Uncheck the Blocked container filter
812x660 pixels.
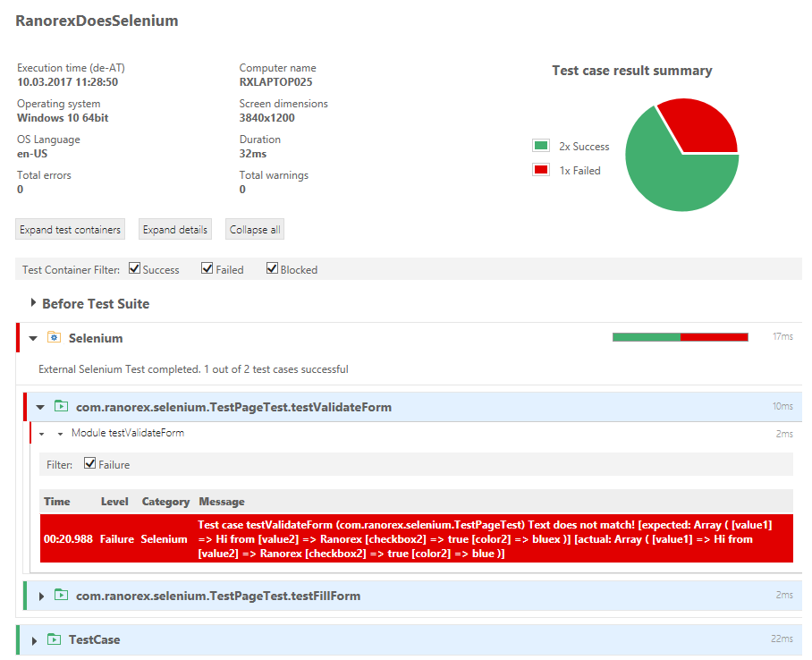[x=272, y=268]
